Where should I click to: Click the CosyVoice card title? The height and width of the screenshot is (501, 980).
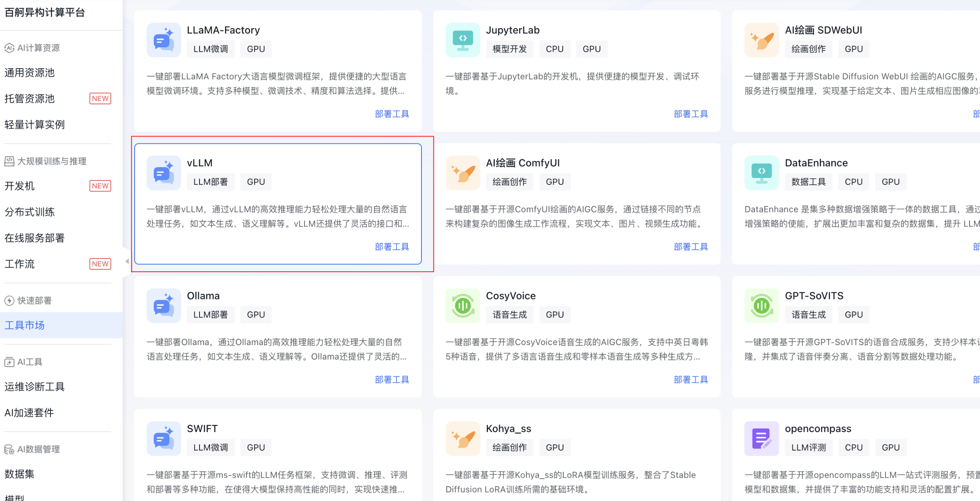[x=511, y=296]
